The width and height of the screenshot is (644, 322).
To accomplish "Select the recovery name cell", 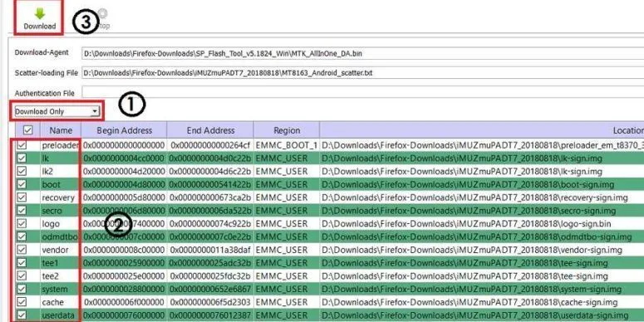I will click(x=60, y=198).
